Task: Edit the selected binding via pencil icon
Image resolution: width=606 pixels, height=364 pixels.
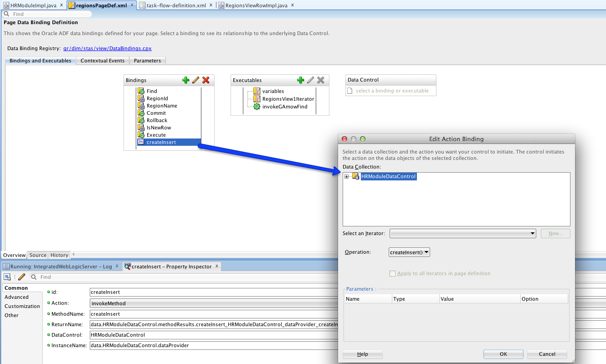Action: coord(195,80)
